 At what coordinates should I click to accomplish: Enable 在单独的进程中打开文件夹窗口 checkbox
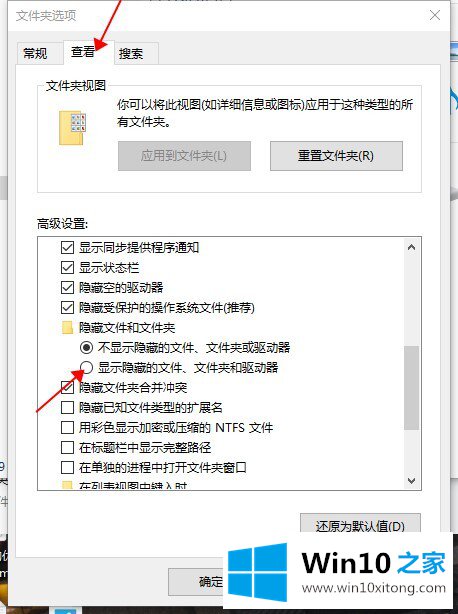coord(67,467)
